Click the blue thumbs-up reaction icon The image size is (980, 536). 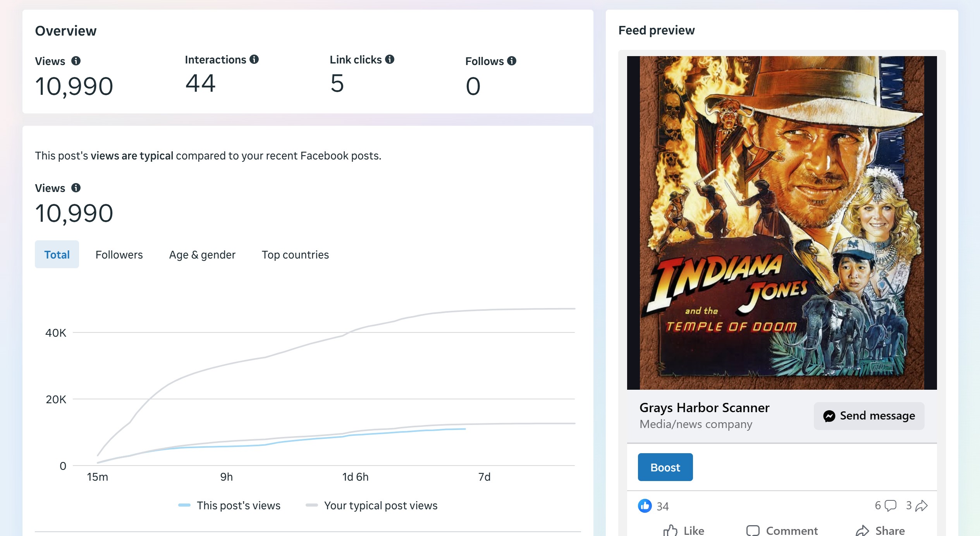(645, 505)
